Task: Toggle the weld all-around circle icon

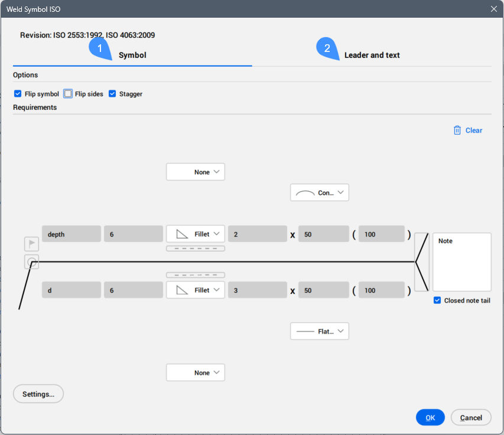Action: click(x=32, y=263)
